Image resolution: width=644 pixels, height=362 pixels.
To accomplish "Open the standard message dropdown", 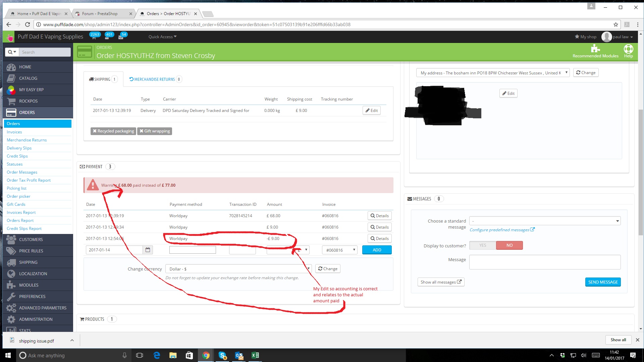I will 544,221.
